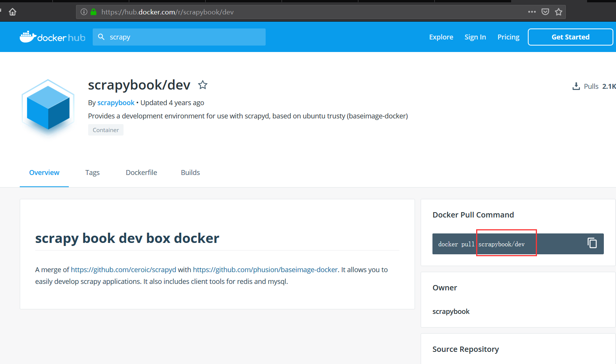Screen dimensions: 616x364
Task: Copy the docker pull command
Action: pyautogui.click(x=592, y=243)
